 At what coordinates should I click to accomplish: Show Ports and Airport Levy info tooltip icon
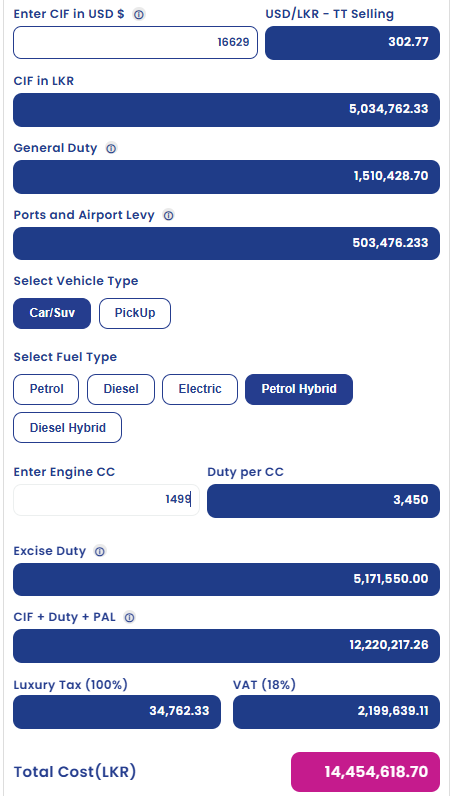click(x=169, y=215)
